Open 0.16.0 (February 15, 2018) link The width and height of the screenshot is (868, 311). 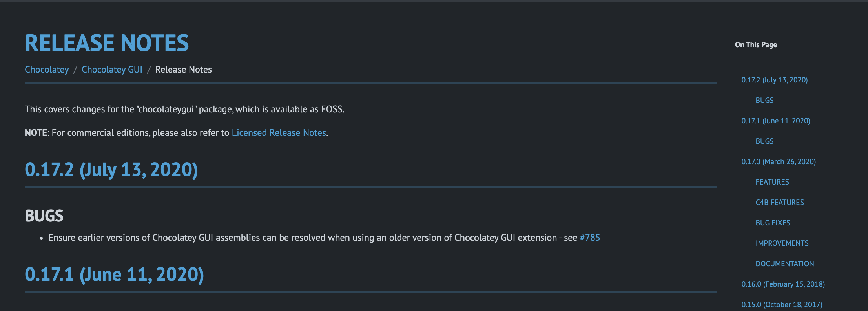(783, 284)
